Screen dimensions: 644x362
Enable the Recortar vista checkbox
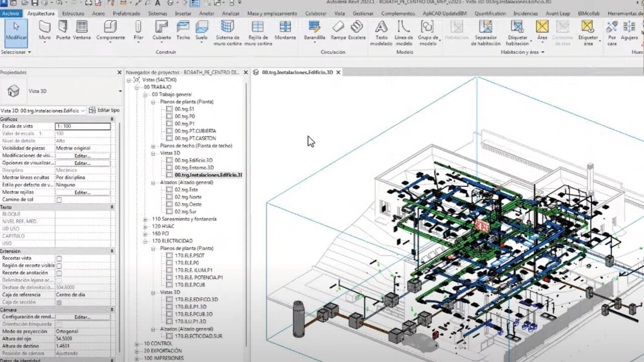point(59,258)
